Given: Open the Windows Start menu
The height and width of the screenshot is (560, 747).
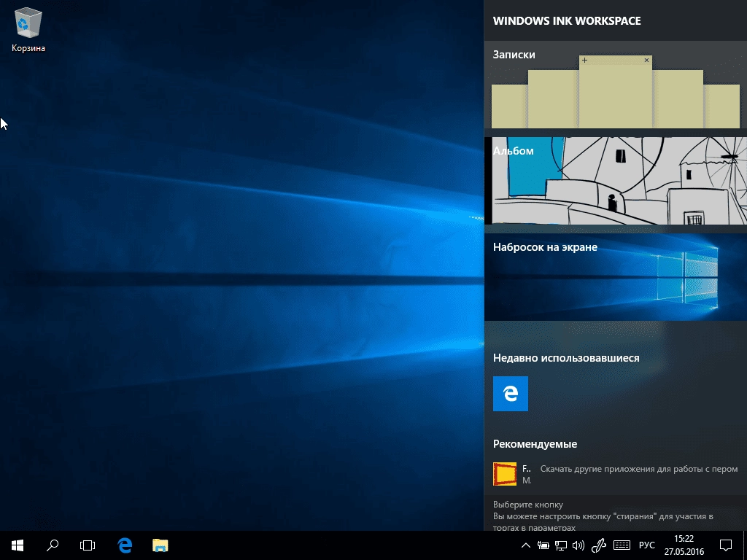Looking at the screenshot, I should click(18, 545).
